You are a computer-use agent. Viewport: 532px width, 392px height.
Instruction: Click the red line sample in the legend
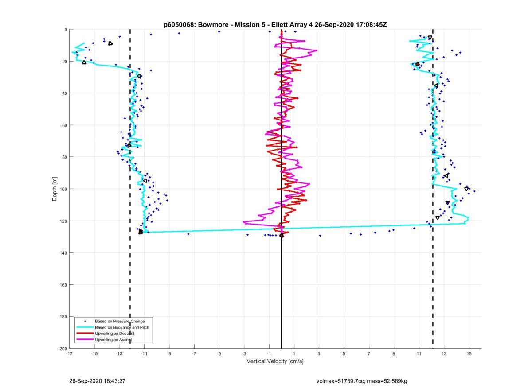tap(85, 333)
